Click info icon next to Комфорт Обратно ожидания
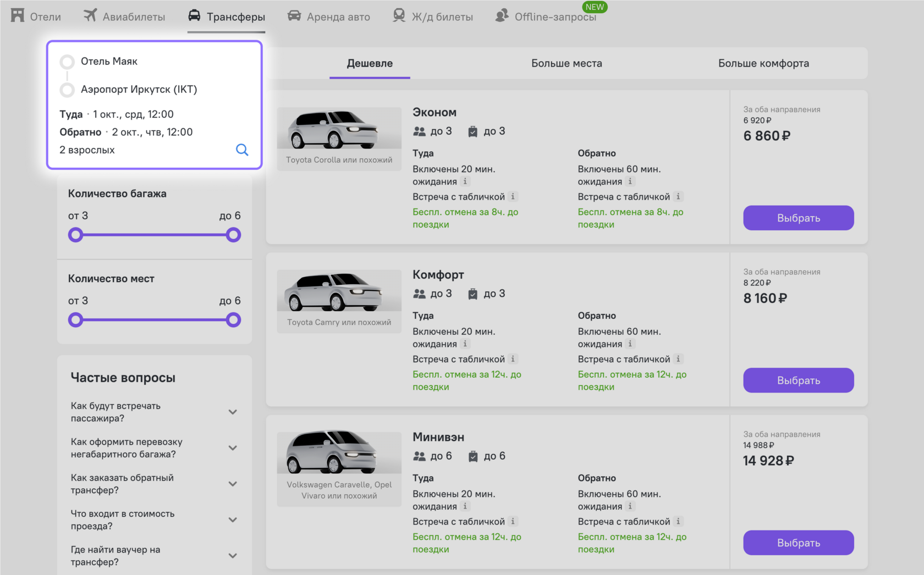The height and width of the screenshot is (575, 924). (x=630, y=344)
